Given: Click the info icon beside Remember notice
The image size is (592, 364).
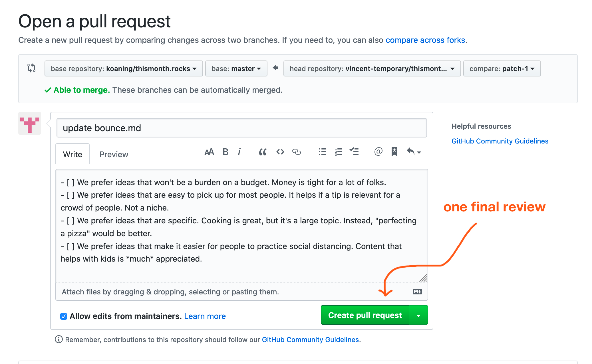Looking at the screenshot, I should pos(59,339).
